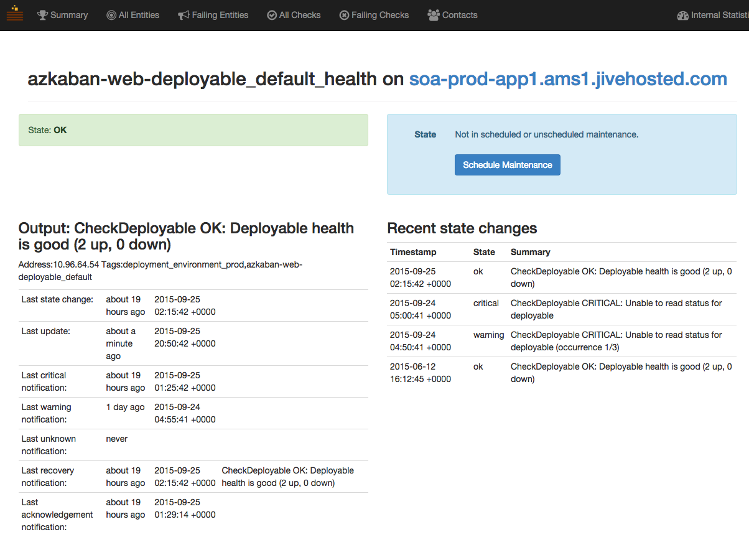Click the check name azkaban-web-deployable_default_health heading

[x=202, y=79]
